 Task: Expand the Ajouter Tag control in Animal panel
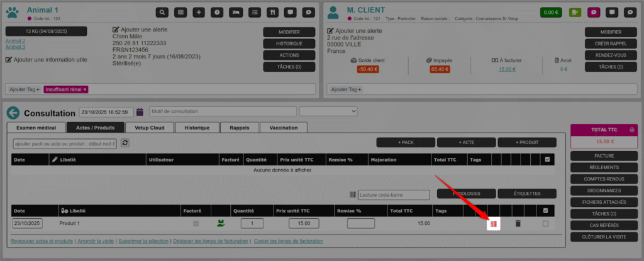point(25,89)
